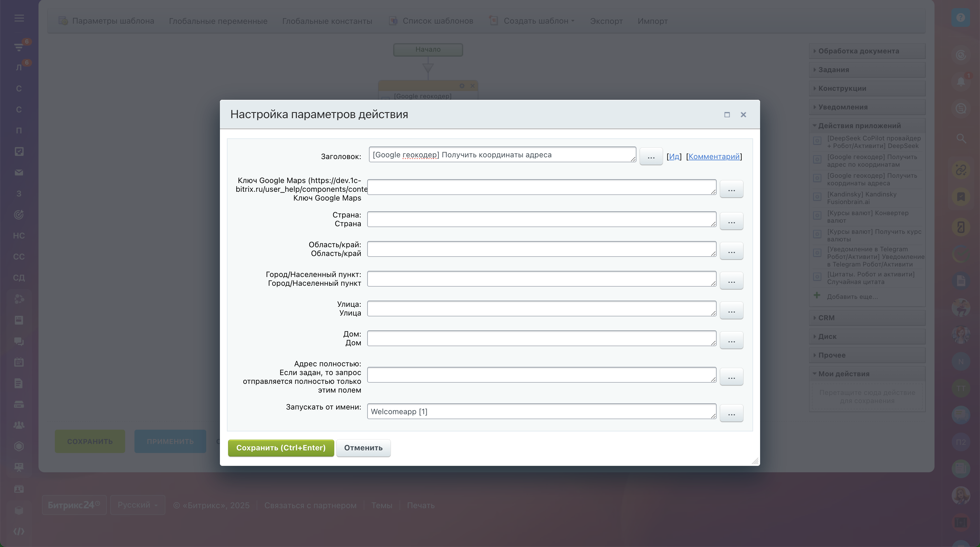
Task: Click the notifications bell icon on right
Action: [961, 81]
